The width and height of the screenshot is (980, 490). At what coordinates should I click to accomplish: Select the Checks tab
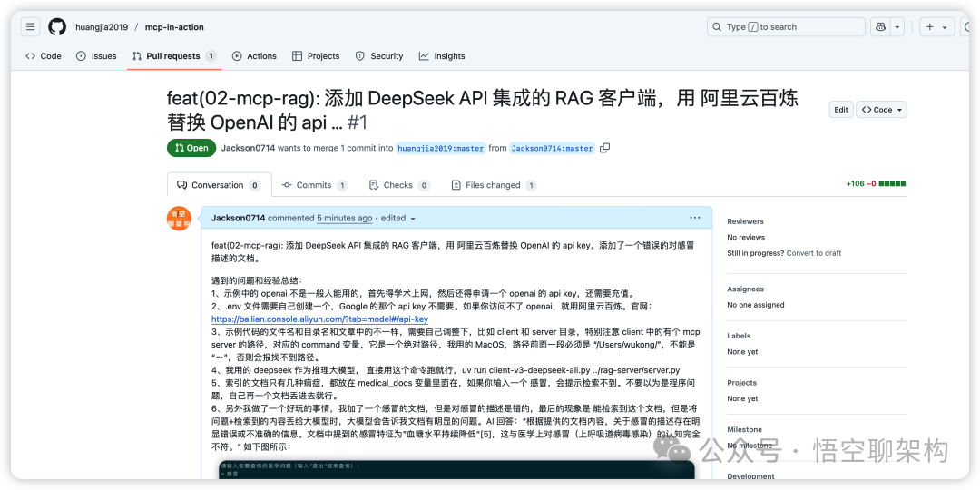(x=399, y=185)
